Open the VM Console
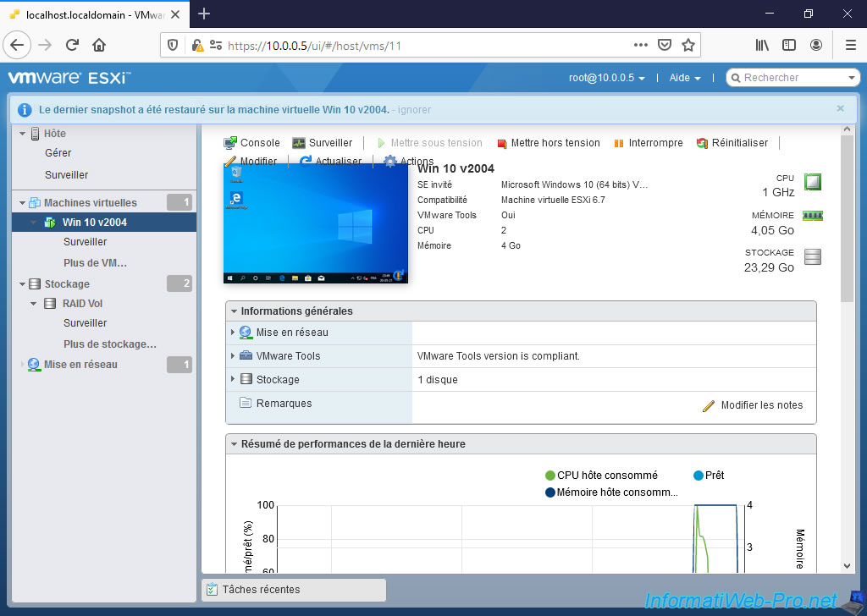The width and height of the screenshot is (867, 616). [251, 143]
